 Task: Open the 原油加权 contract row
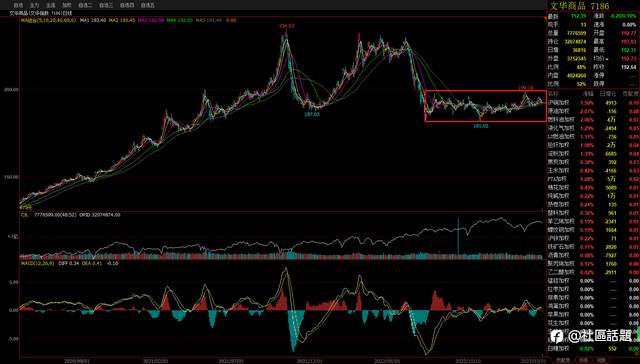(x=593, y=111)
